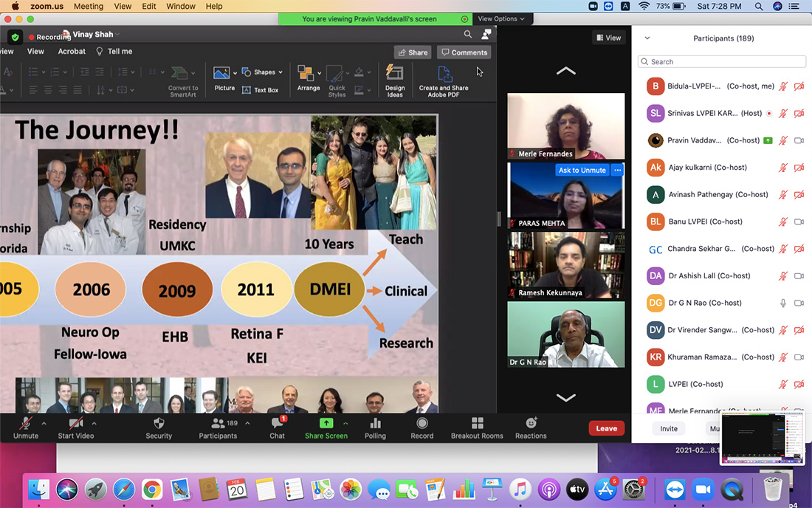Toggle microphone with the Unmute button
The image size is (812, 508).
tap(26, 424)
